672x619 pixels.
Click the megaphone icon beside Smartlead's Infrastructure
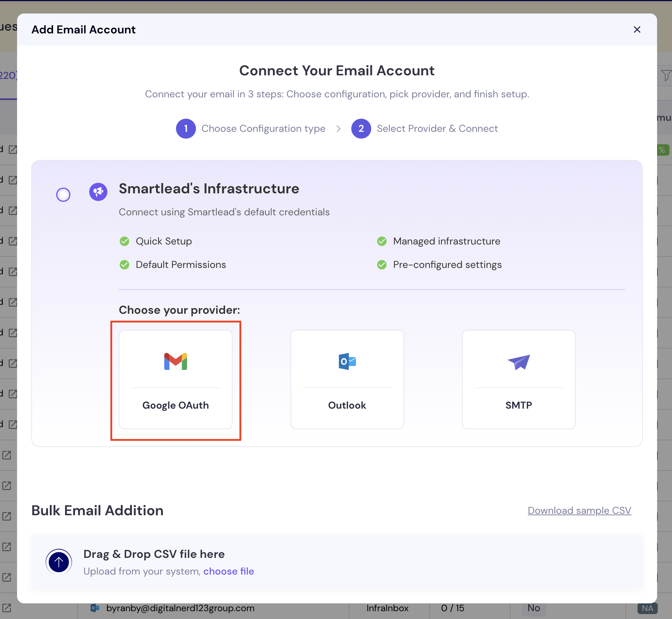point(98,192)
